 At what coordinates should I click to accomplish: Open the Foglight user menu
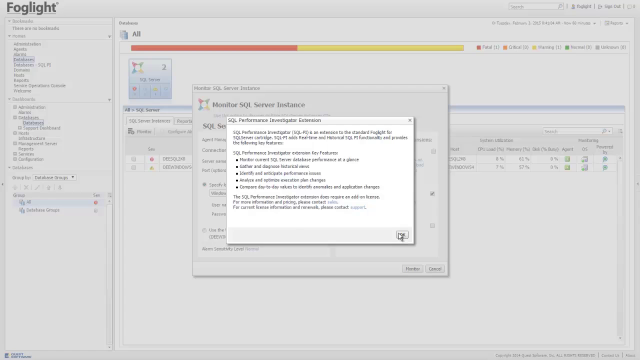click(581, 7)
